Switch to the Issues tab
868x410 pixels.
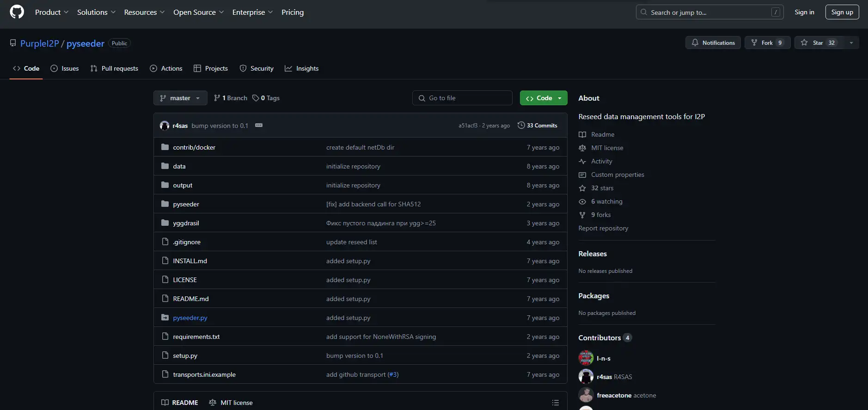pos(65,68)
